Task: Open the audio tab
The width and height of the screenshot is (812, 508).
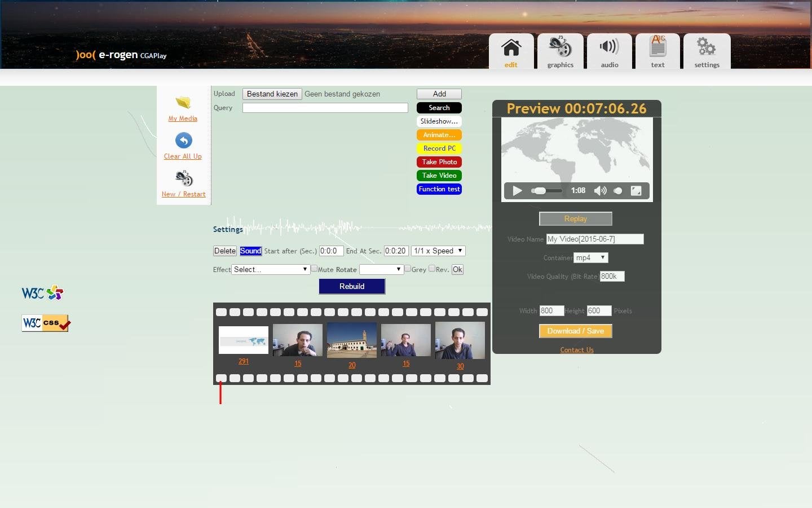Action: (610, 51)
